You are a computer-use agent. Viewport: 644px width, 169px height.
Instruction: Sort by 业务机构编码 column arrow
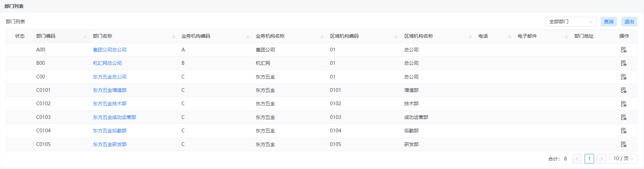pyautogui.click(x=248, y=36)
